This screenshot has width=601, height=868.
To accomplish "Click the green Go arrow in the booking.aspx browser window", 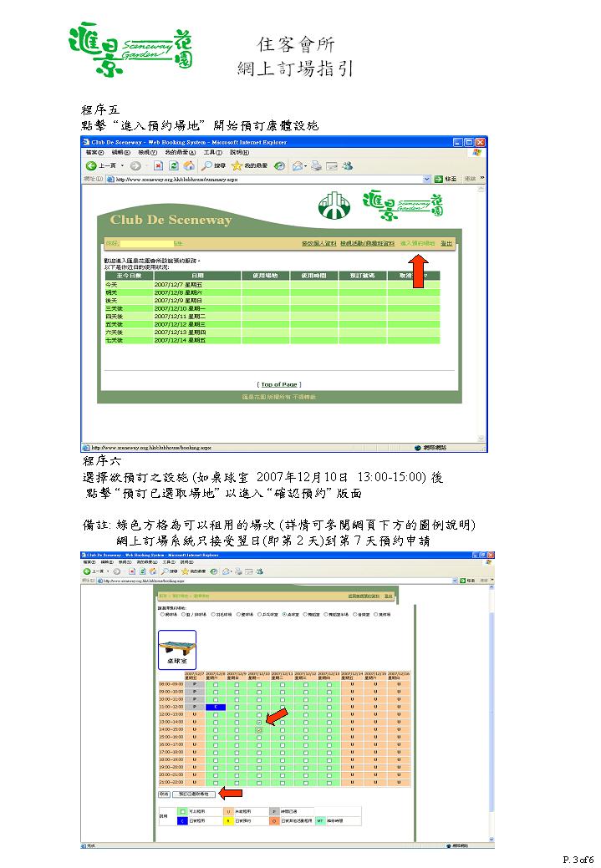I will 462,580.
